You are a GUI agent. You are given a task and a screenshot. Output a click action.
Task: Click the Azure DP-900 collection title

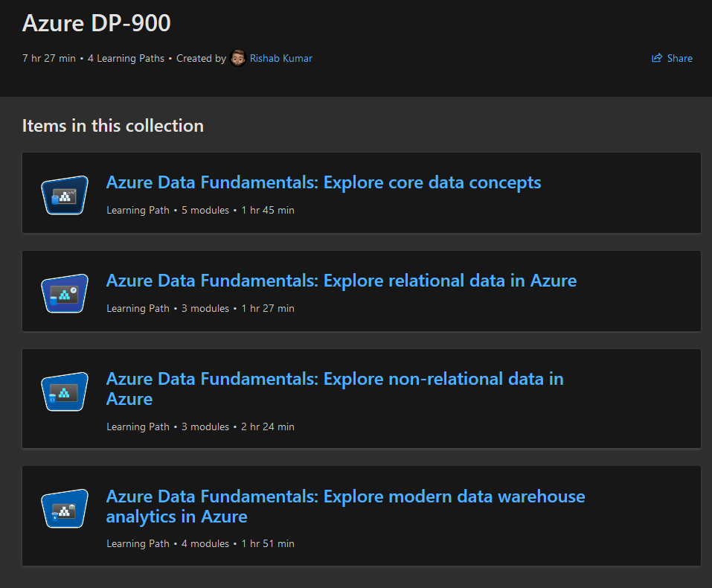click(x=96, y=23)
